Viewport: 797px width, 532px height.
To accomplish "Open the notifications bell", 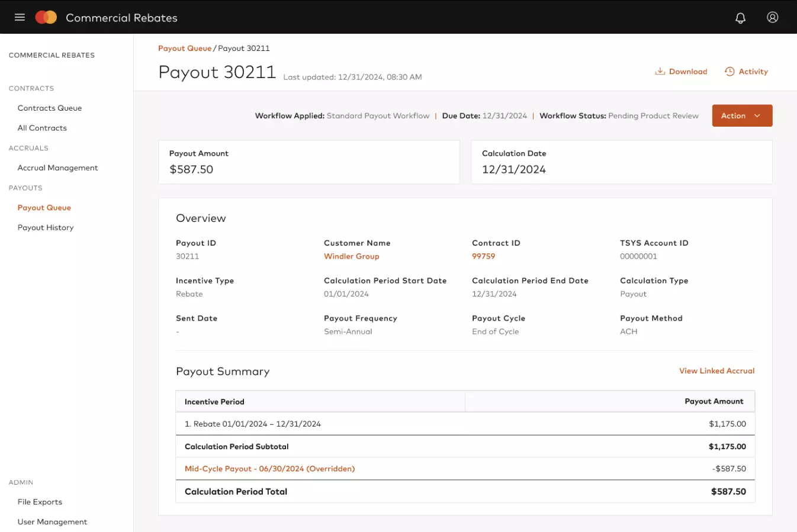I will point(740,18).
